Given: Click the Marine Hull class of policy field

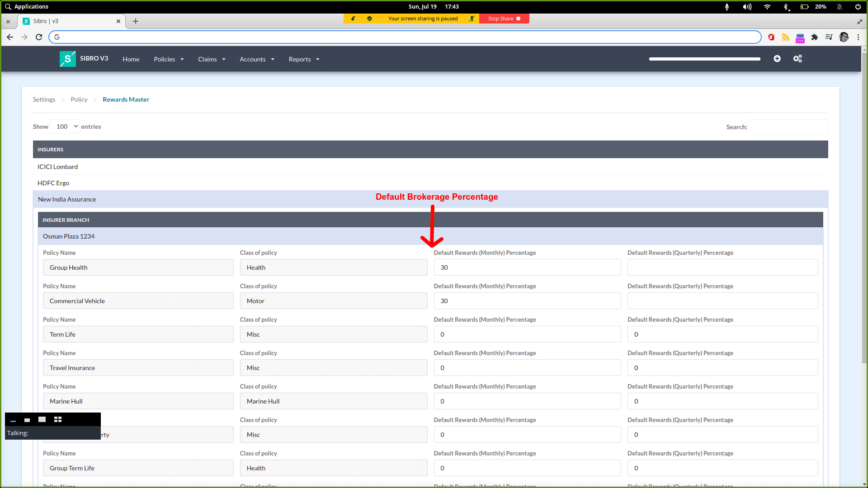Looking at the screenshot, I should [333, 401].
